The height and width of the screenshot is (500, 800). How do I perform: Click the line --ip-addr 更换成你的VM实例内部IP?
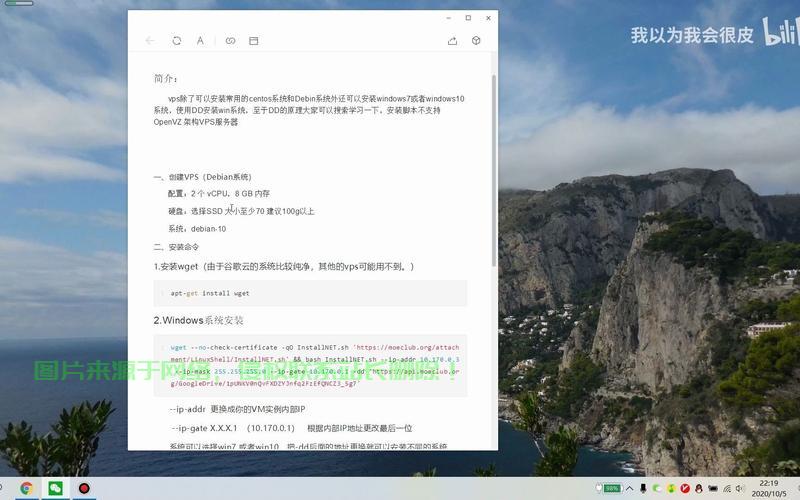237,409
